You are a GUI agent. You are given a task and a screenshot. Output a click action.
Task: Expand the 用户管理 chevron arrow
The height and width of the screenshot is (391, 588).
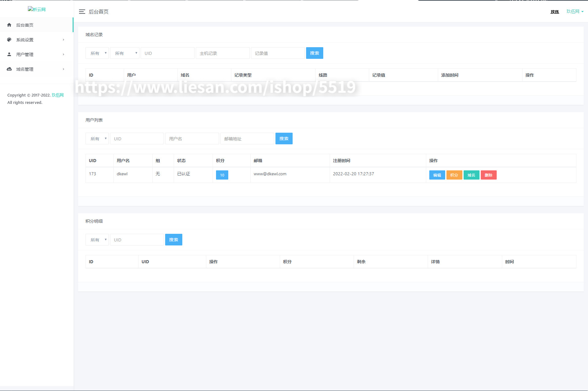[x=63, y=54]
